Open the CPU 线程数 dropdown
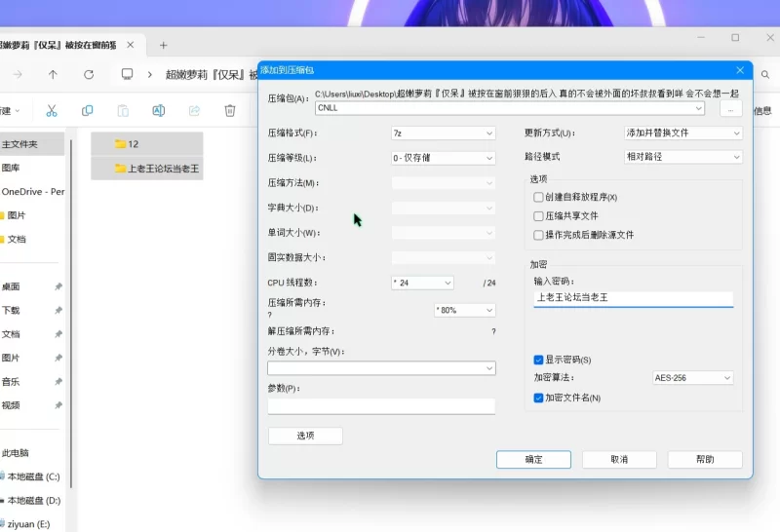Screen dimensions: 780x532 coord(422,283)
